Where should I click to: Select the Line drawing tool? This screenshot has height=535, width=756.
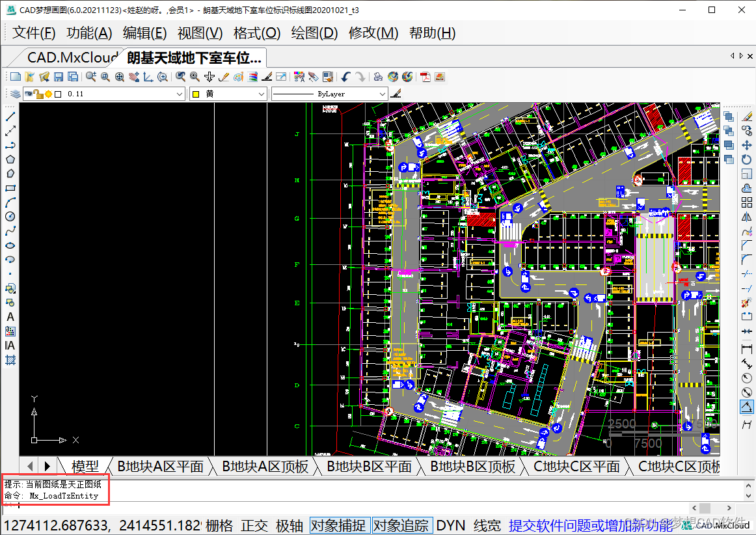tap(10, 117)
